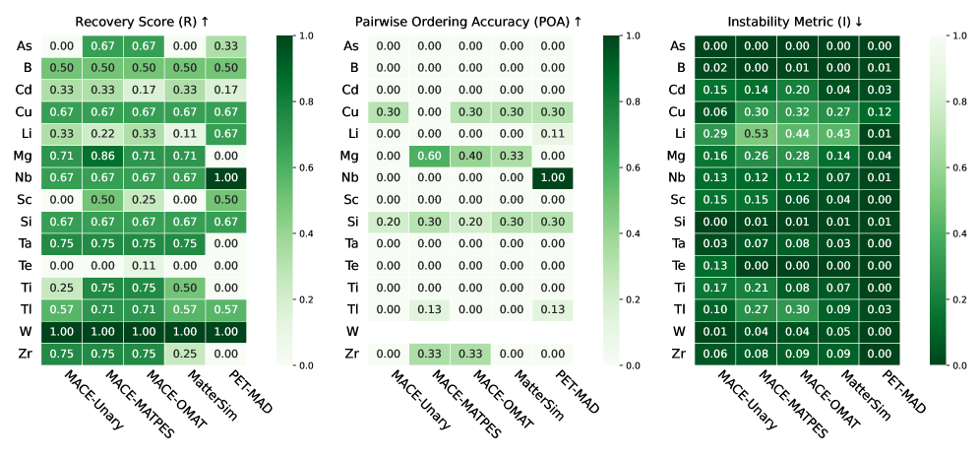Pick the 0.40 Mg cell in POA heatmap
The width and height of the screenshot is (980, 458).
(x=470, y=156)
